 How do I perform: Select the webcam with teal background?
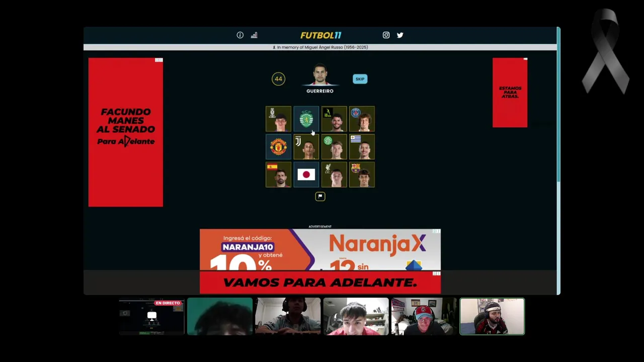point(220,317)
